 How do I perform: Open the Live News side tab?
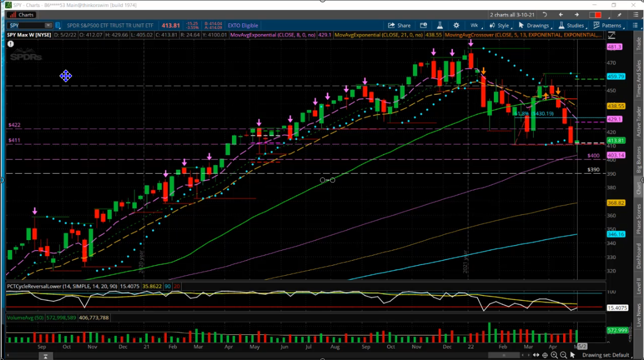pyautogui.click(x=638, y=315)
